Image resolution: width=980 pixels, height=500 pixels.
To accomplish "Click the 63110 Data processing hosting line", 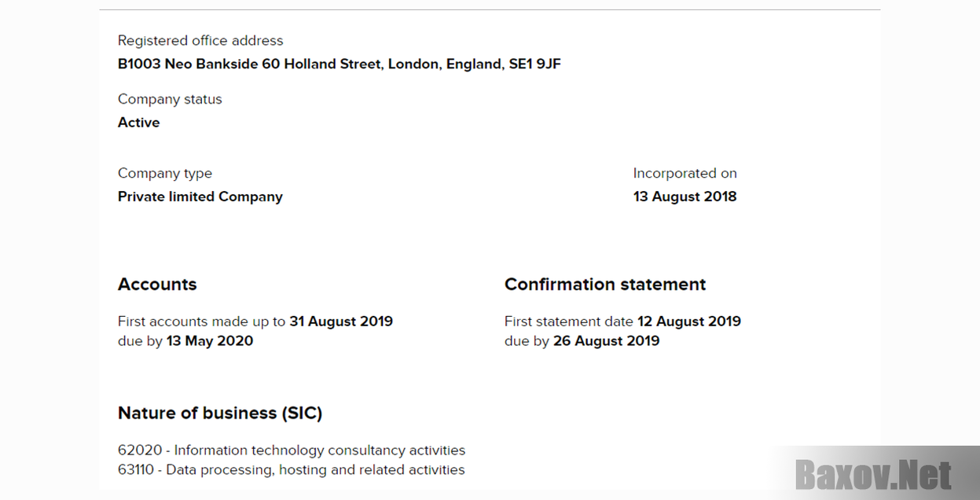I will 292,470.
